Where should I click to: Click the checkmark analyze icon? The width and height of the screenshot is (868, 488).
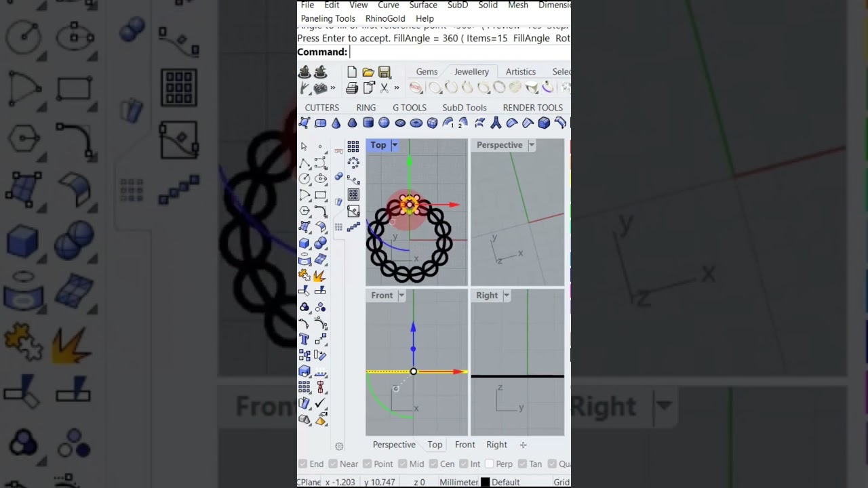(x=321, y=403)
